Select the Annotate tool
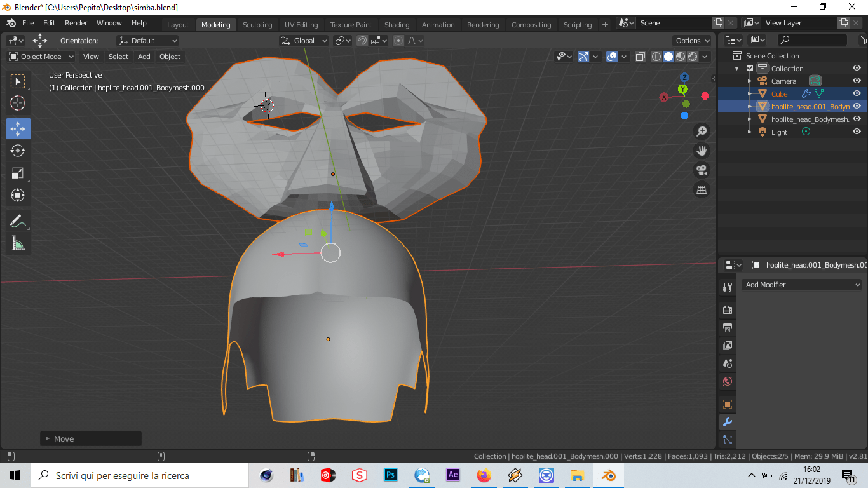This screenshot has height=488, width=868. coord(18,222)
